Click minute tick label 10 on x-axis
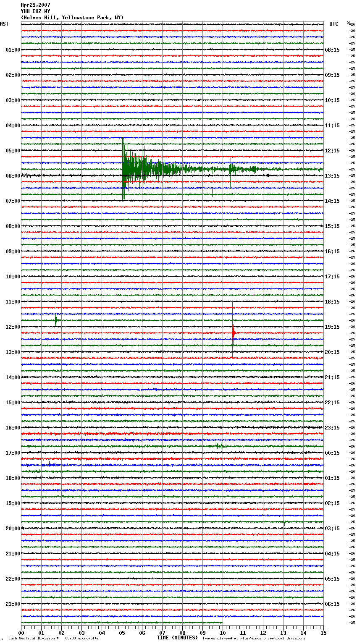 pos(223,633)
